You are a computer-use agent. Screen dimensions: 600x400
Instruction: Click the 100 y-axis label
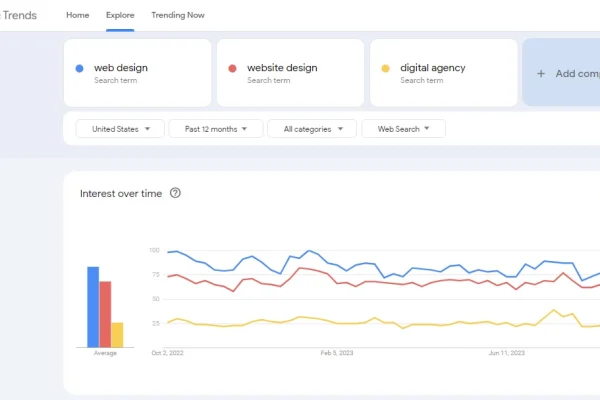154,250
